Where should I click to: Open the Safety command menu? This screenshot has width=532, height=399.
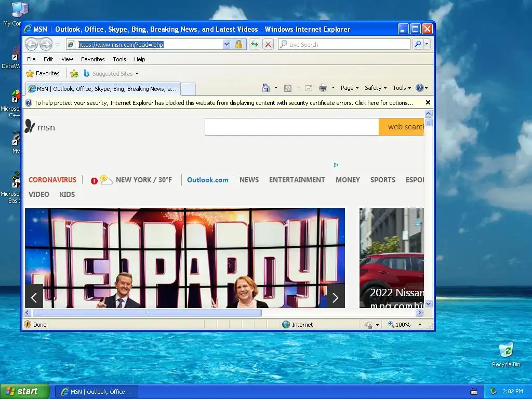(375, 88)
